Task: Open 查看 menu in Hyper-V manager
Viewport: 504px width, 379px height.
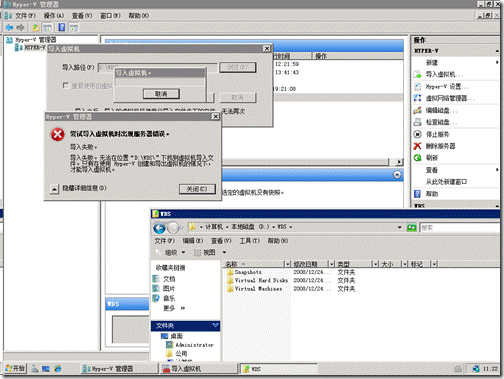Action: [x=82, y=16]
